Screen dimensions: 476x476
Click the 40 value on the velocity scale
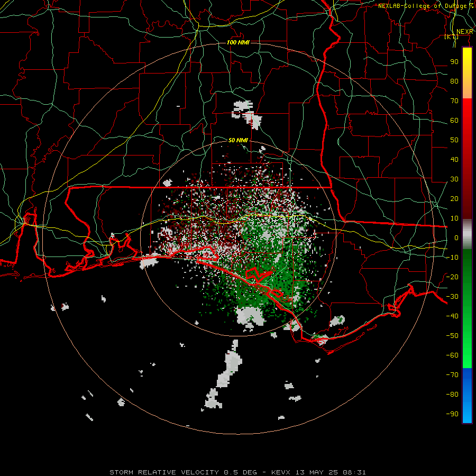(454, 160)
